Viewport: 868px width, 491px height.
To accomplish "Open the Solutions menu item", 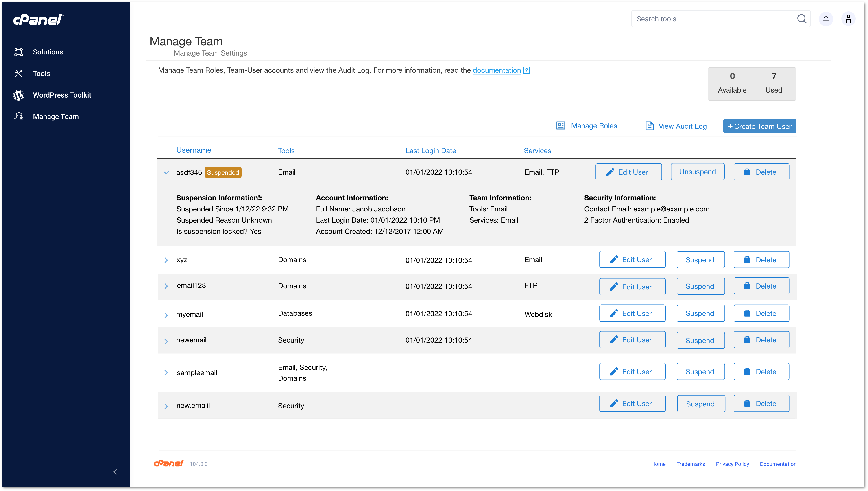I will 48,52.
